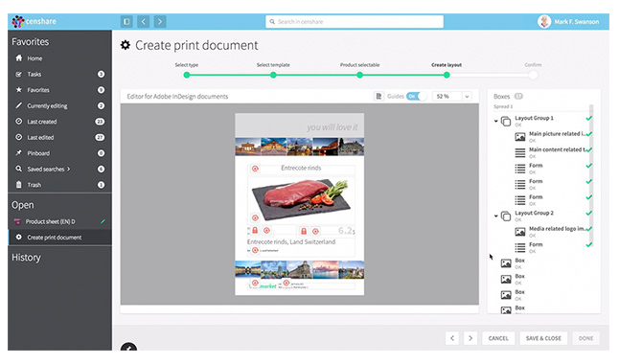Click the Select template step marker
Image resolution: width=619 pixels, height=364 pixels.
[273, 75]
